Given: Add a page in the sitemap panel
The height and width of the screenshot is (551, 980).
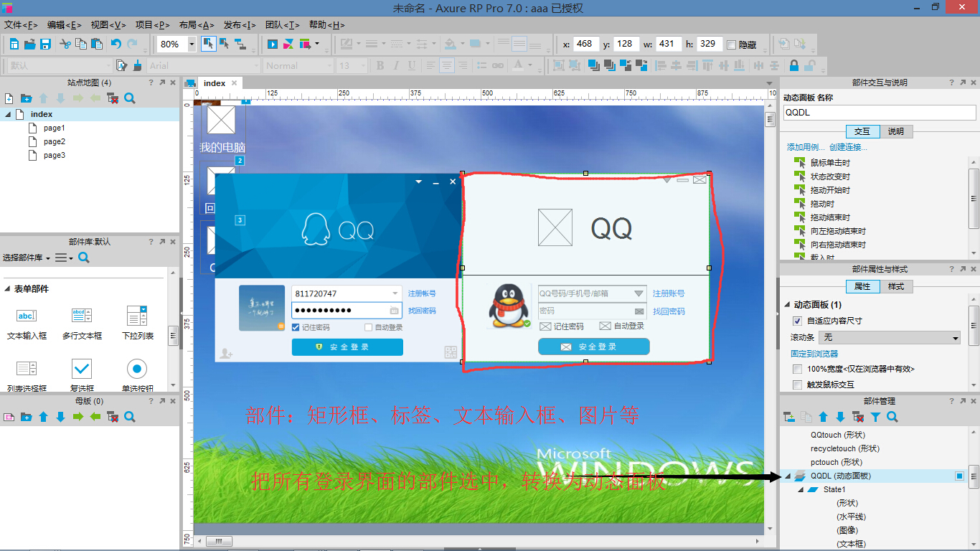Looking at the screenshot, I should 9,98.
